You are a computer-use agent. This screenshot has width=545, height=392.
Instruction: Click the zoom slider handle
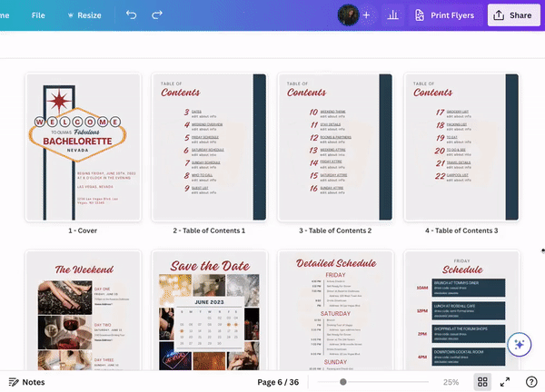tap(342, 382)
